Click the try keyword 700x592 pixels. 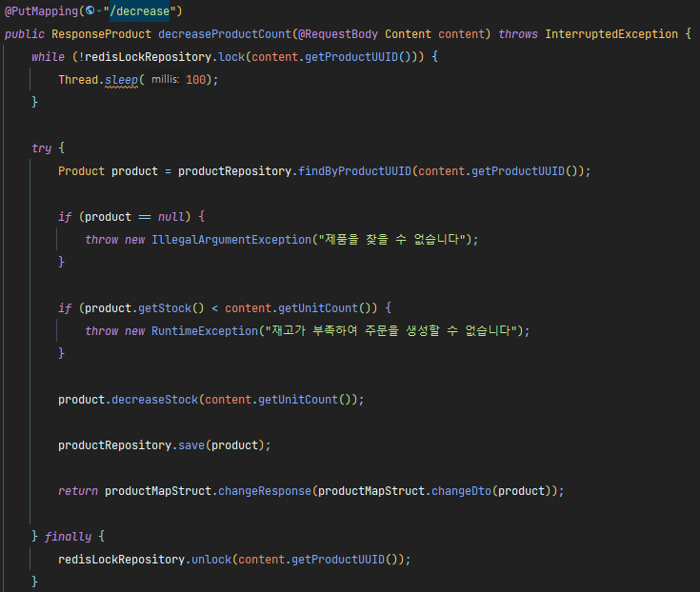pyautogui.click(x=42, y=148)
